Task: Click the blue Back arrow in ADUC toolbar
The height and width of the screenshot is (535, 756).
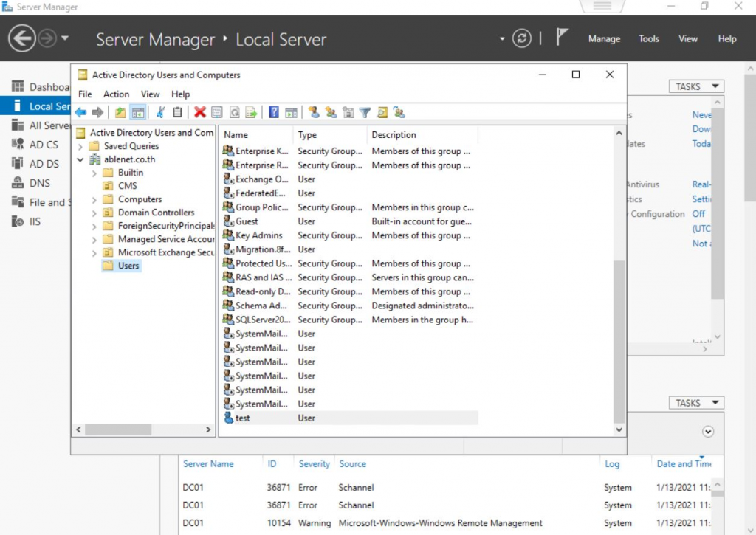Action: [x=80, y=113]
